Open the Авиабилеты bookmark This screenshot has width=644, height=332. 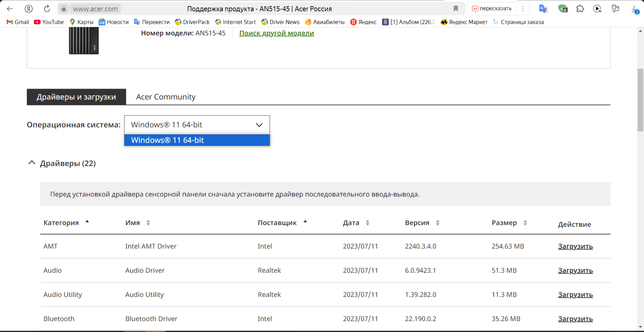pyautogui.click(x=325, y=22)
